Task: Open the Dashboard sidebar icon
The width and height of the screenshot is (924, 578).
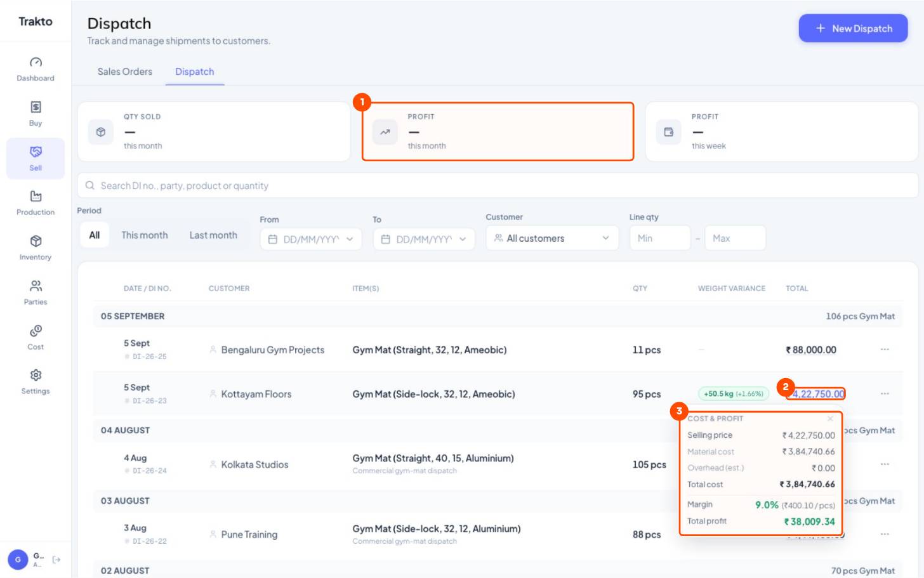Action: coord(36,62)
